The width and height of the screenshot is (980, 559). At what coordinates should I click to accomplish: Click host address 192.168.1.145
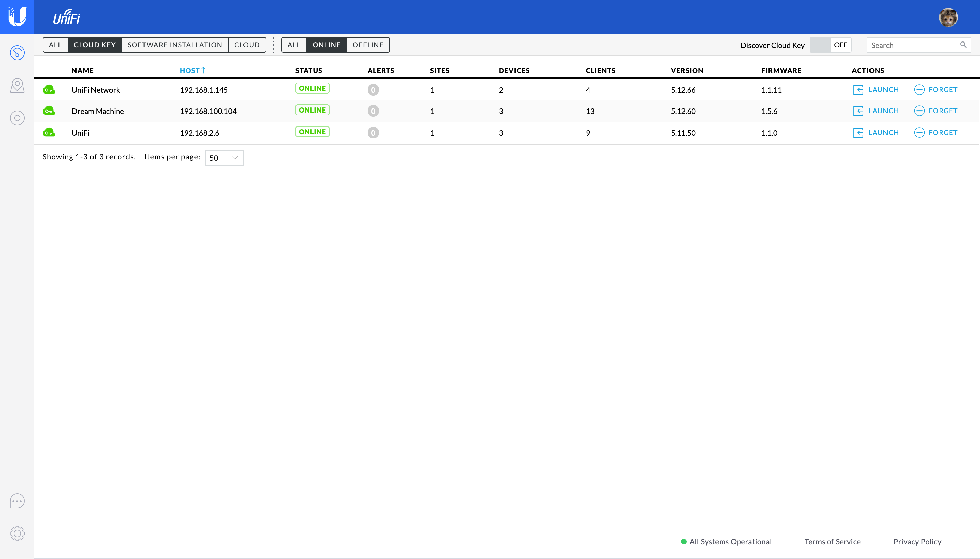coord(204,90)
